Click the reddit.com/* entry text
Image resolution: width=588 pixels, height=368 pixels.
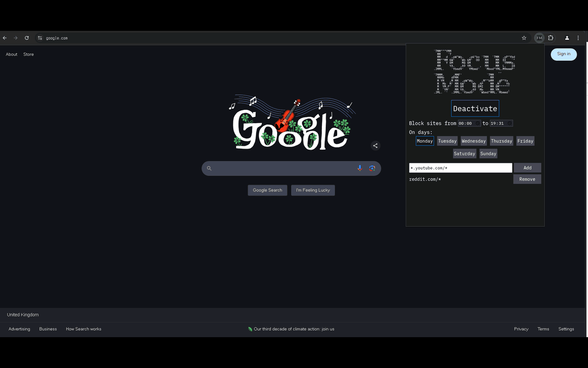tap(425, 179)
